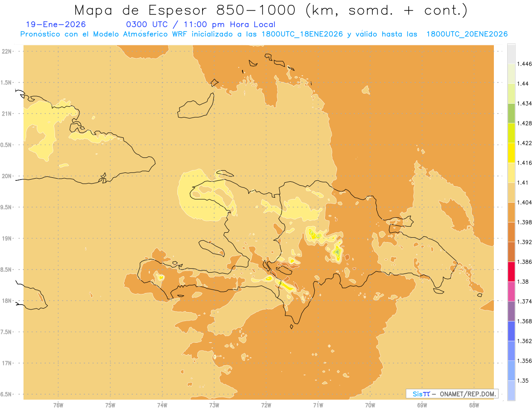Click the legend value '1.368'

click(524, 321)
